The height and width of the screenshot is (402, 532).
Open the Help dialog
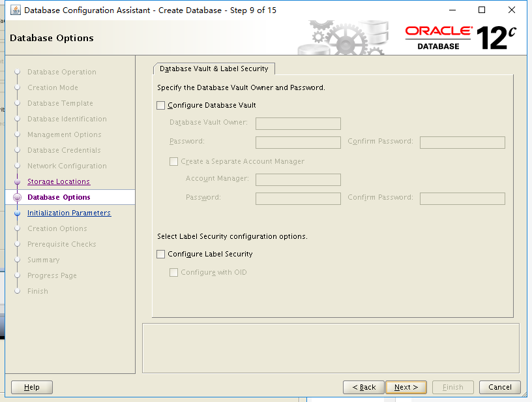(31, 387)
